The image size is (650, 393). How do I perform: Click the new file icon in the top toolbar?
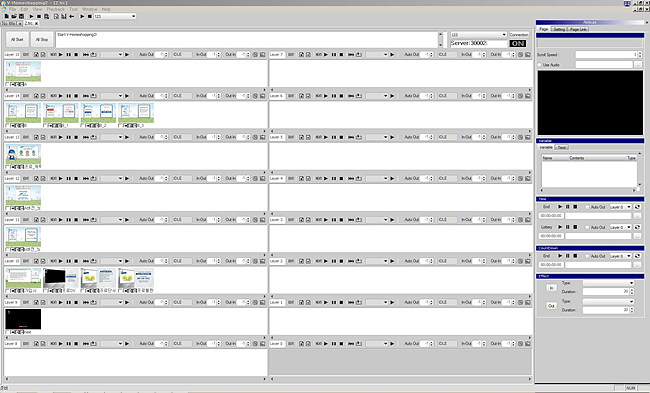pyautogui.click(x=7, y=16)
